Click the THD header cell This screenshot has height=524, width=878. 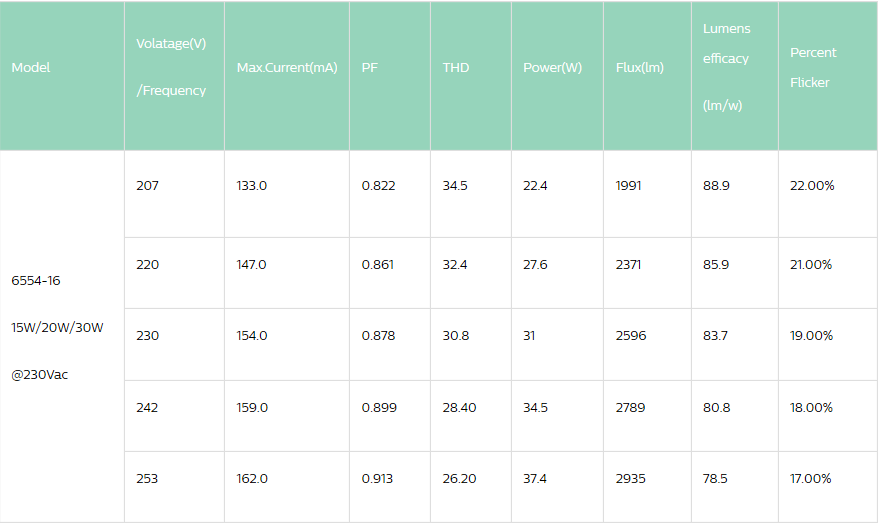click(471, 76)
